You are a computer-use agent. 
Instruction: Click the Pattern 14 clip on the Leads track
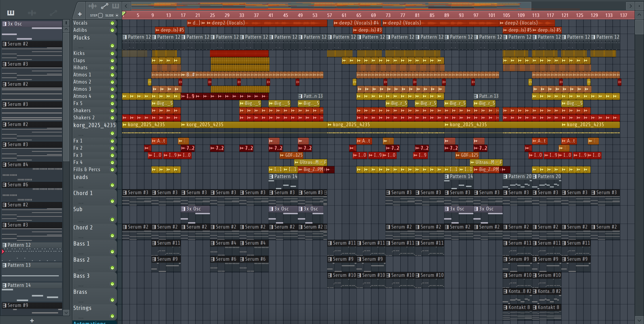click(283, 176)
